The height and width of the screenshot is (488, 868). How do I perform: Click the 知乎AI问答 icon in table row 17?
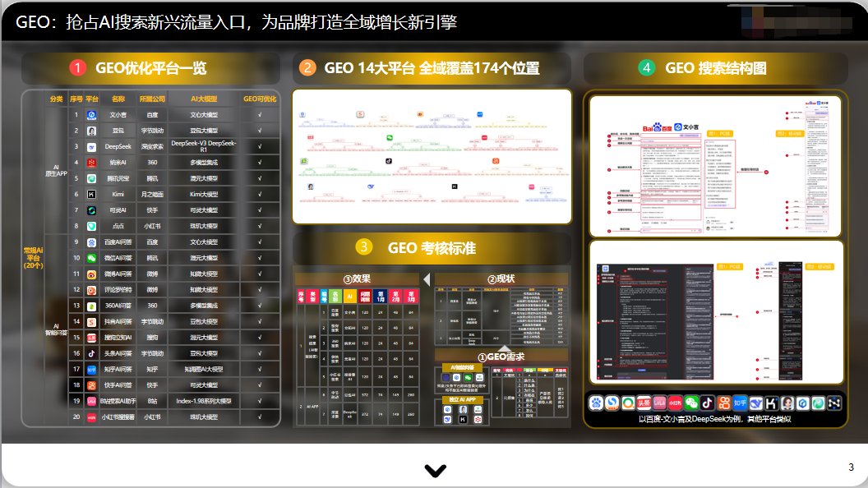pos(92,370)
